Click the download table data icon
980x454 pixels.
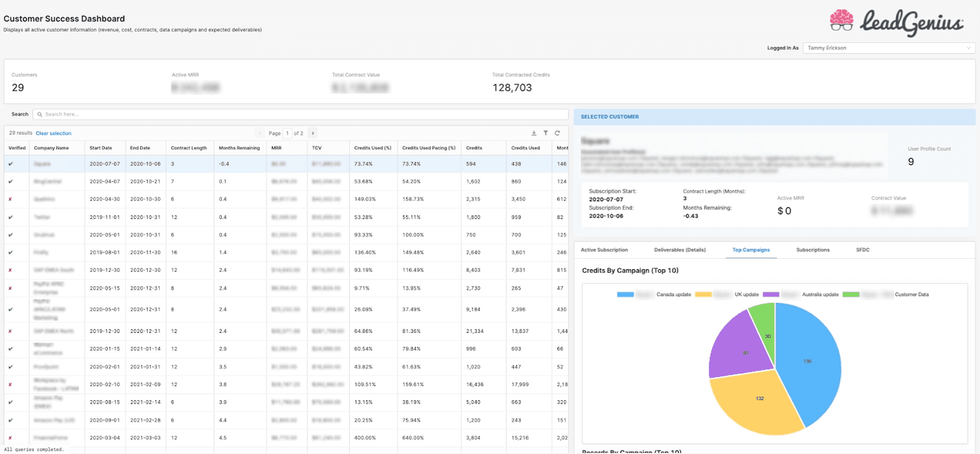(x=534, y=133)
